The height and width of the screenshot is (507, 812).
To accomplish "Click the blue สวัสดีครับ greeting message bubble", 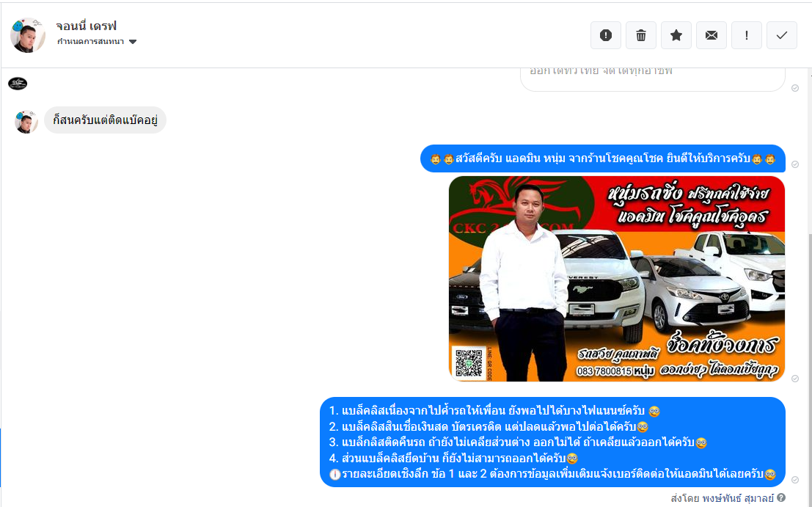I will coord(602,158).
